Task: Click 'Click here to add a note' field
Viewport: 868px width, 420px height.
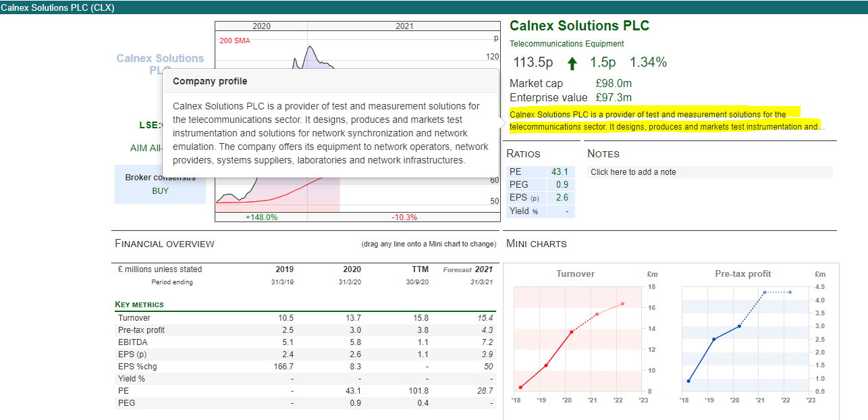Action: [x=710, y=172]
